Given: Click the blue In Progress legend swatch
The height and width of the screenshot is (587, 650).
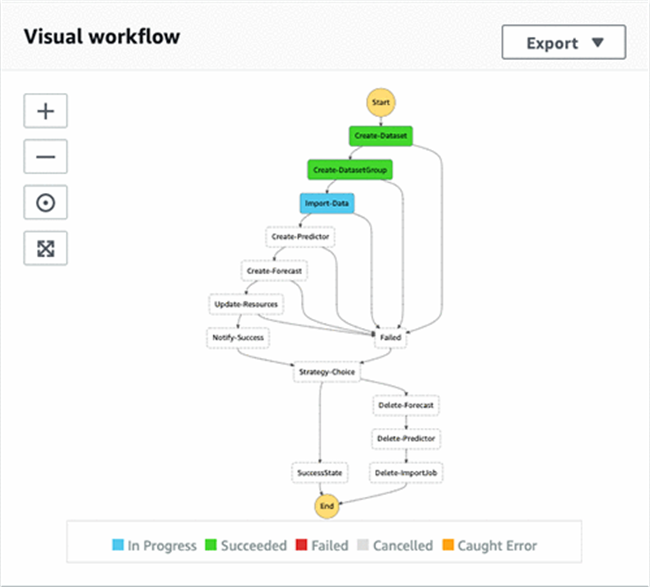Looking at the screenshot, I should point(118,545).
